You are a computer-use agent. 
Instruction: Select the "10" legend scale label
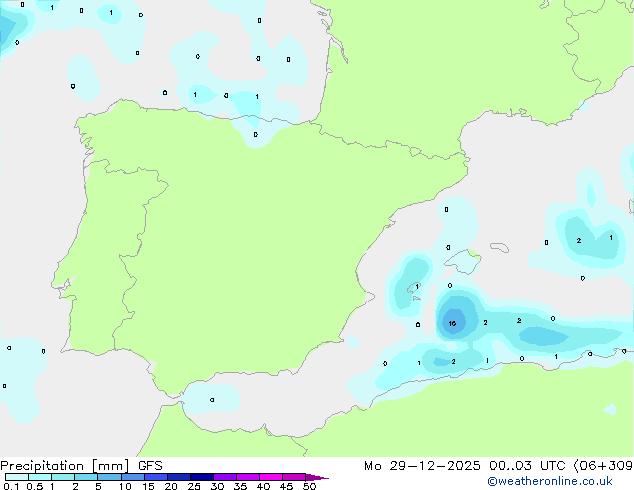click(x=125, y=486)
